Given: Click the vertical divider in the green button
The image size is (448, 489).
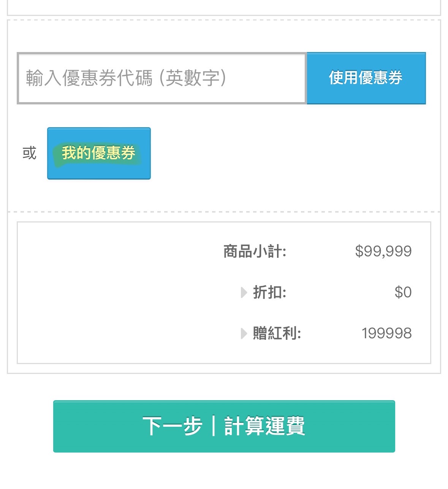Looking at the screenshot, I should coord(214,426).
